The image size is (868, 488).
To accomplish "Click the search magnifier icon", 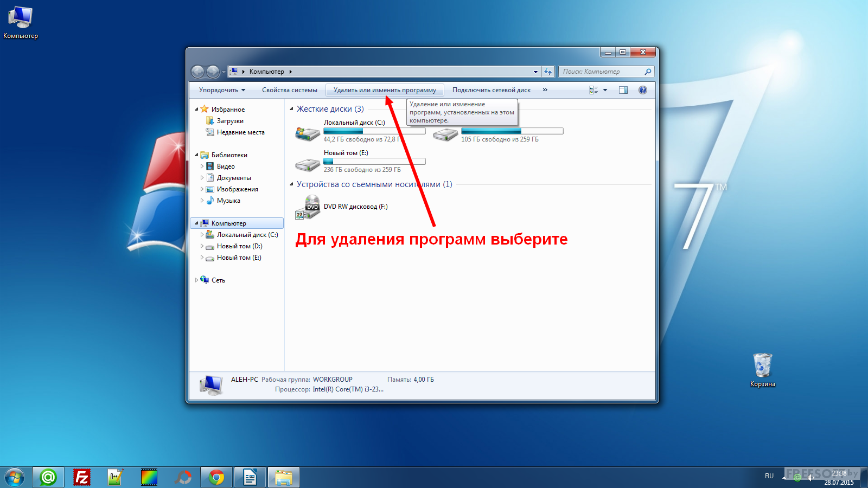I will pyautogui.click(x=648, y=72).
